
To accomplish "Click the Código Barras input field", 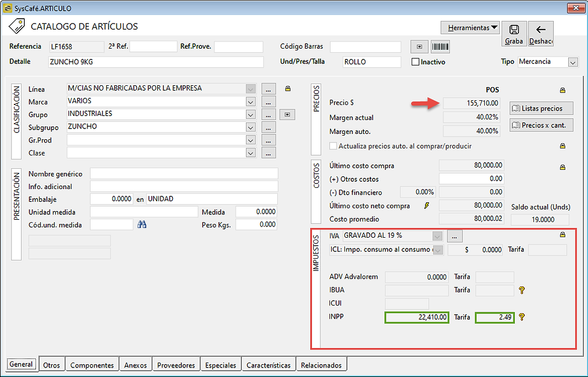I will [x=365, y=46].
